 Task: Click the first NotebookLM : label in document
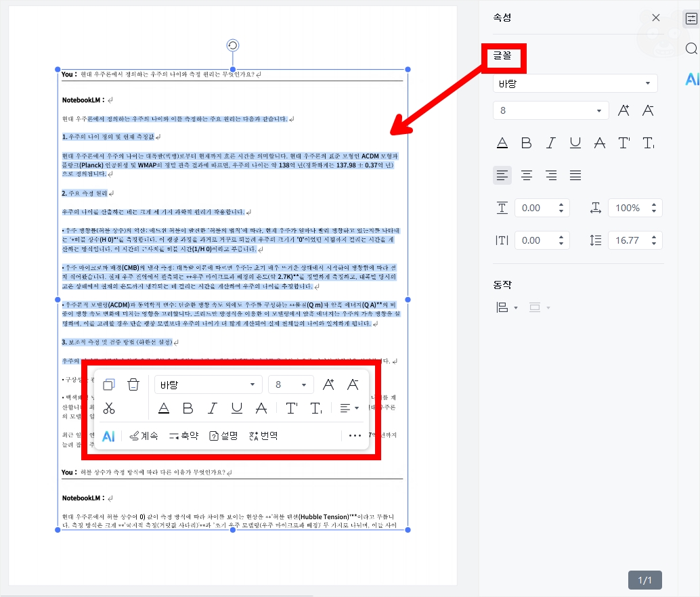point(83,100)
